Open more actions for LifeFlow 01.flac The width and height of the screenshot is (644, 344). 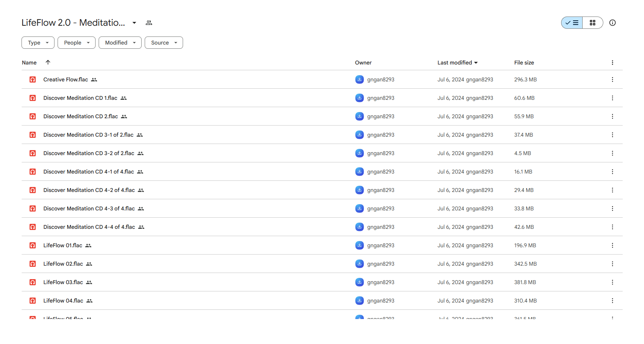coord(613,245)
